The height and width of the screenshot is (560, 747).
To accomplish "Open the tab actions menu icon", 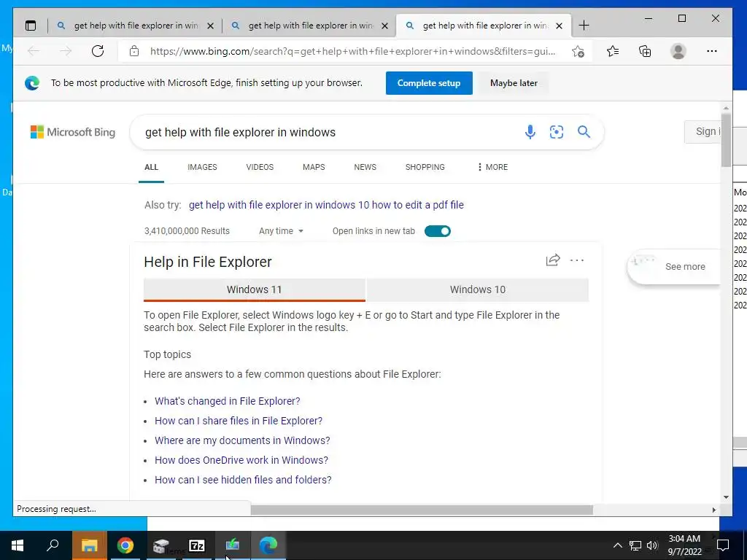I will tap(31, 26).
